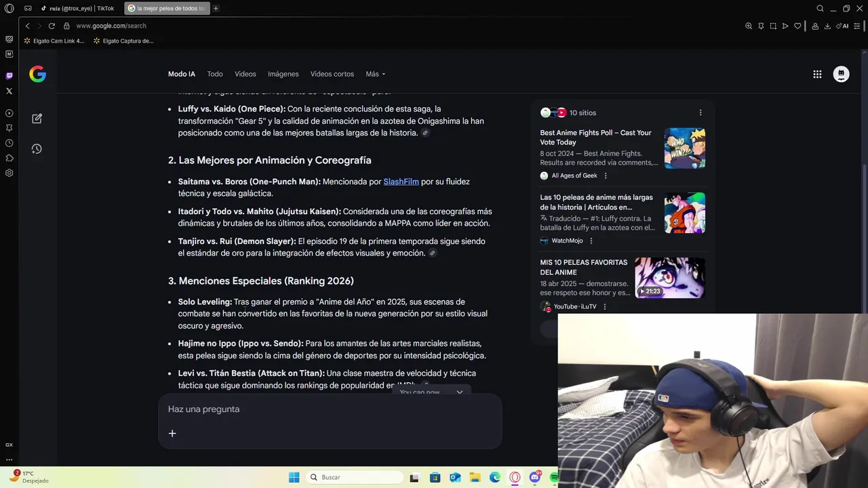Open Google account avatar
The width and height of the screenshot is (868, 488).
click(x=841, y=75)
